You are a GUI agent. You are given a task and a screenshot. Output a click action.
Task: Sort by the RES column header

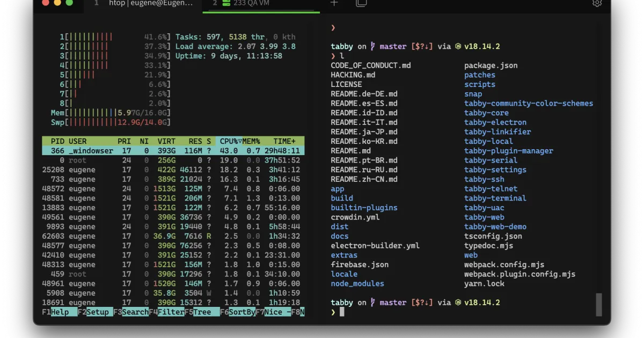195,141
